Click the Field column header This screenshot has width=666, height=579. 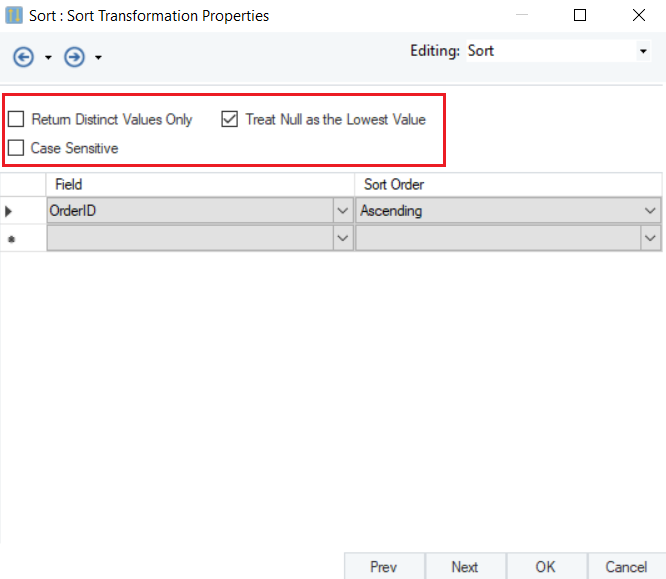pos(200,185)
